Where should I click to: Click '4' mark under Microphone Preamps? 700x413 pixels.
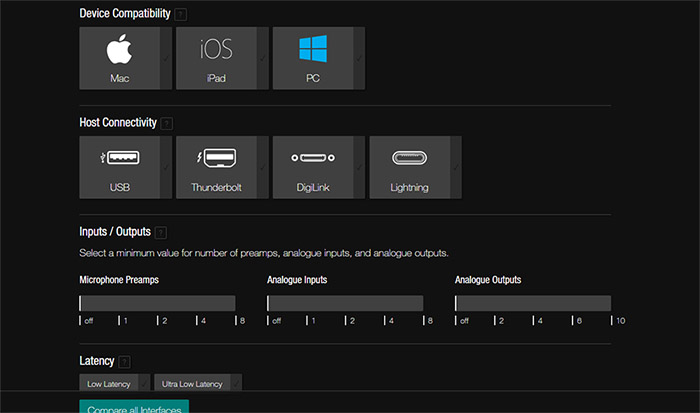click(201, 321)
